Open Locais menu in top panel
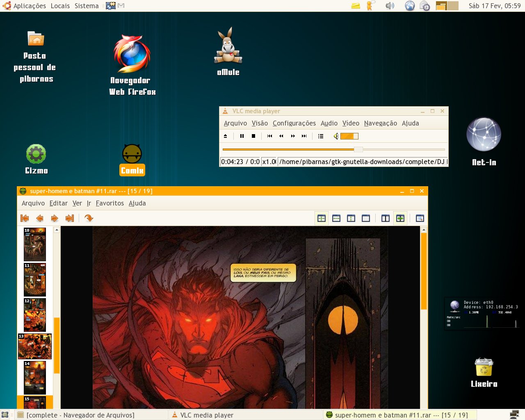The width and height of the screenshot is (525, 420). (60, 6)
